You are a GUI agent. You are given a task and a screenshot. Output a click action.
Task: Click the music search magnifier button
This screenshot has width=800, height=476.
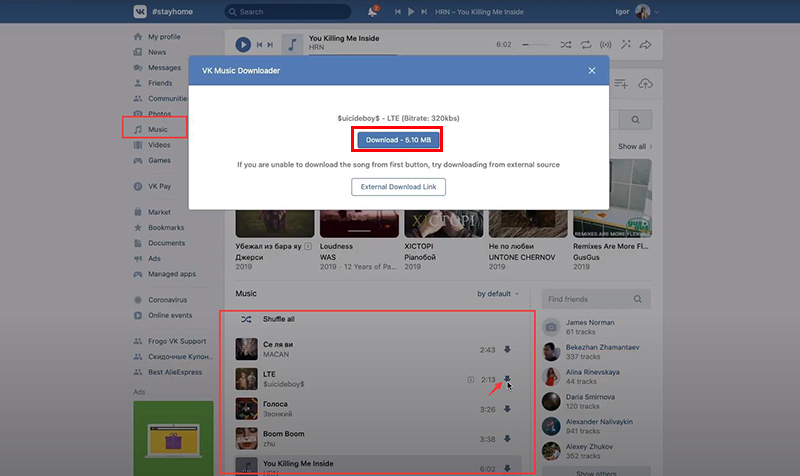(635, 120)
